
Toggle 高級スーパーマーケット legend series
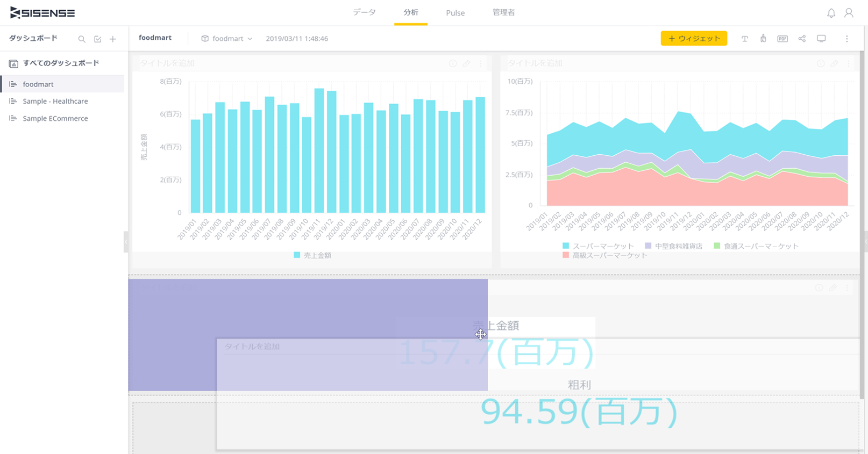(605, 256)
